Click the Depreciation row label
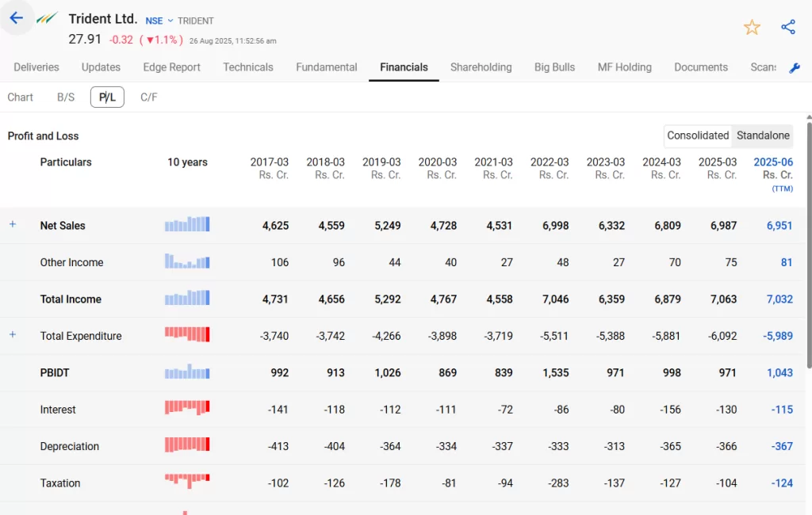 (70, 446)
